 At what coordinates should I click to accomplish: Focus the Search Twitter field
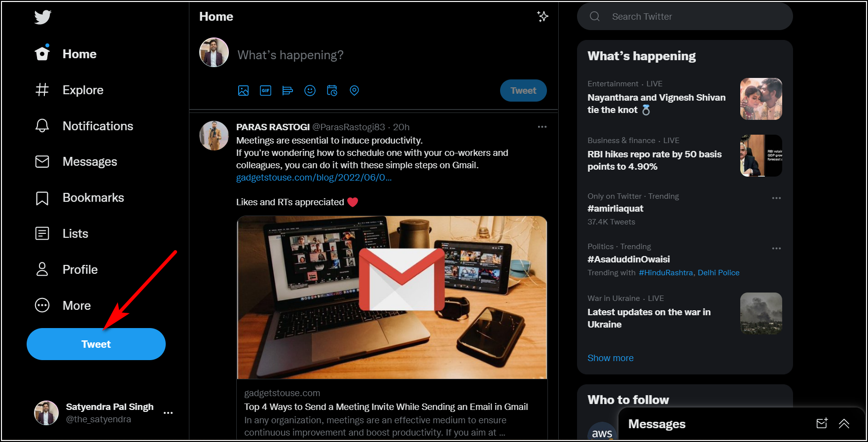point(685,17)
